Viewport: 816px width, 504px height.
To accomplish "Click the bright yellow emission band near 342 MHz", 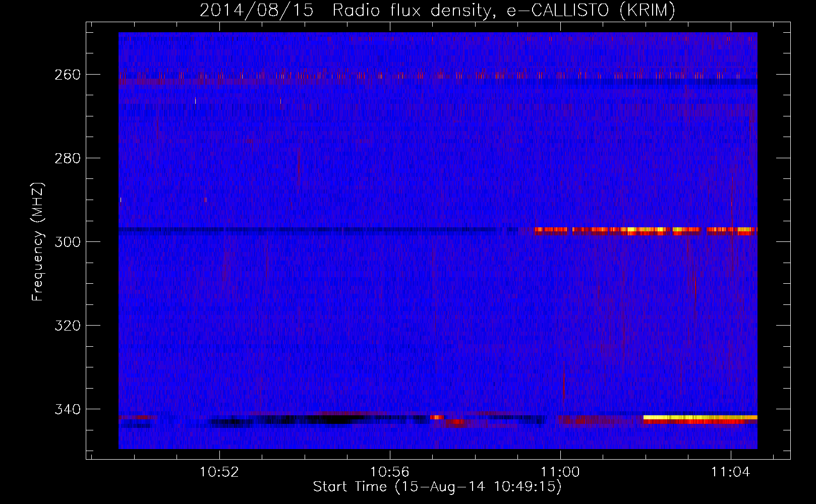I will tap(700, 417).
